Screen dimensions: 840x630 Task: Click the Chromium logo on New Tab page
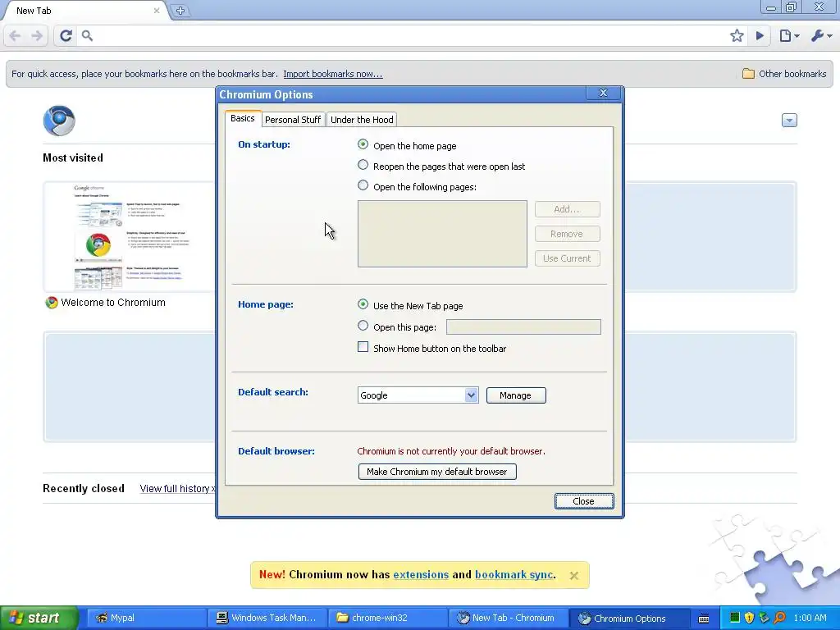click(x=59, y=121)
